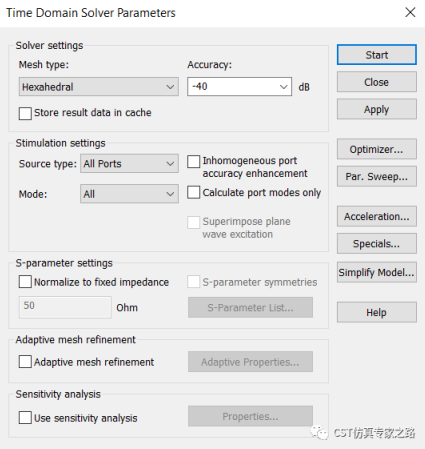Close the solver parameters dialog via Close button
Image resolution: width=425 pixels, height=449 pixels.
(376, 82)
